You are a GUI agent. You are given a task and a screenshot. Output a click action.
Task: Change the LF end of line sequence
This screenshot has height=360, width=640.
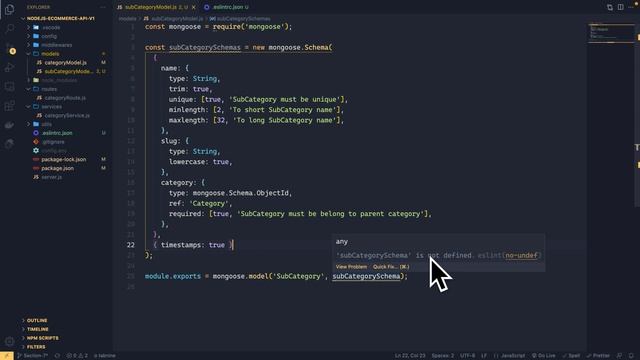484,356
